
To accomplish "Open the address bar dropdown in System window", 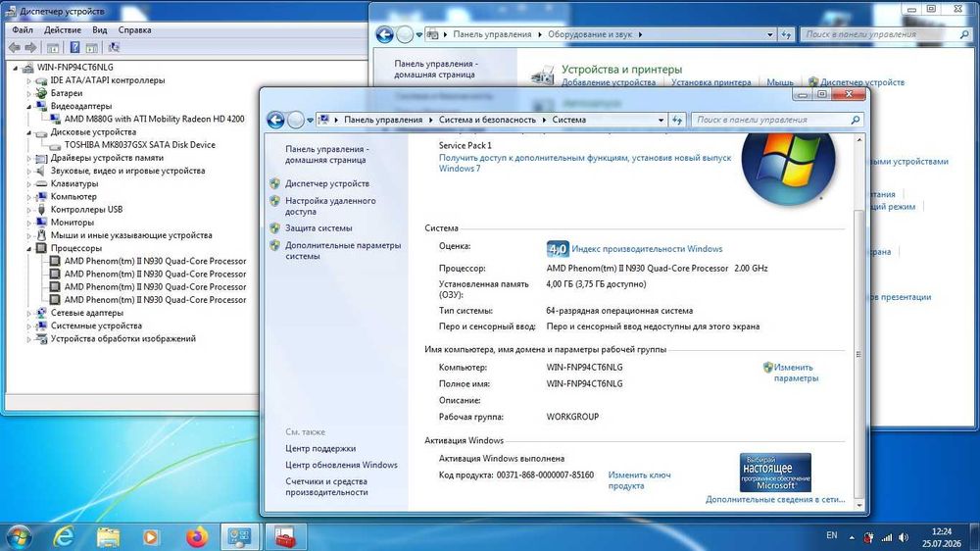I will pyautogui.click(x=661, y=120).
